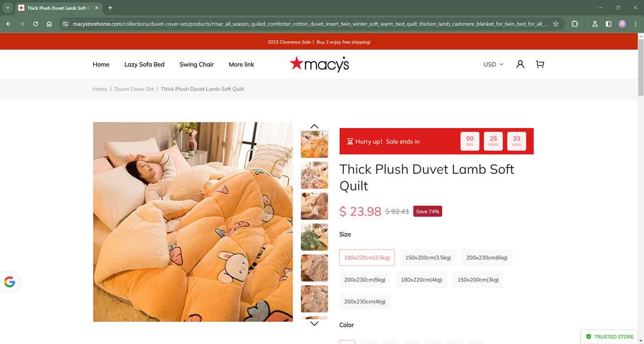Viewport: 644px width, 344px height.
Task: Bookmark this page with the star icon
Action: (555, 24)
